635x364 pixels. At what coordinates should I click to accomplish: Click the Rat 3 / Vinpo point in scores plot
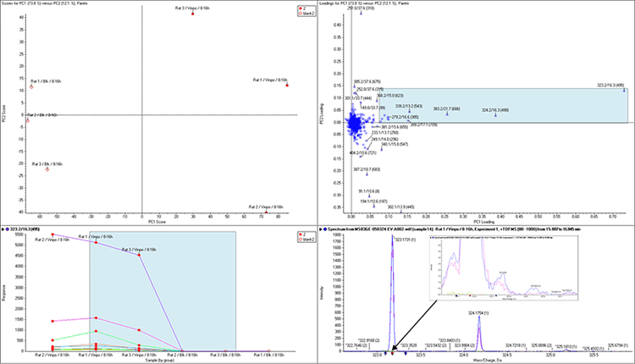point(192,14)
